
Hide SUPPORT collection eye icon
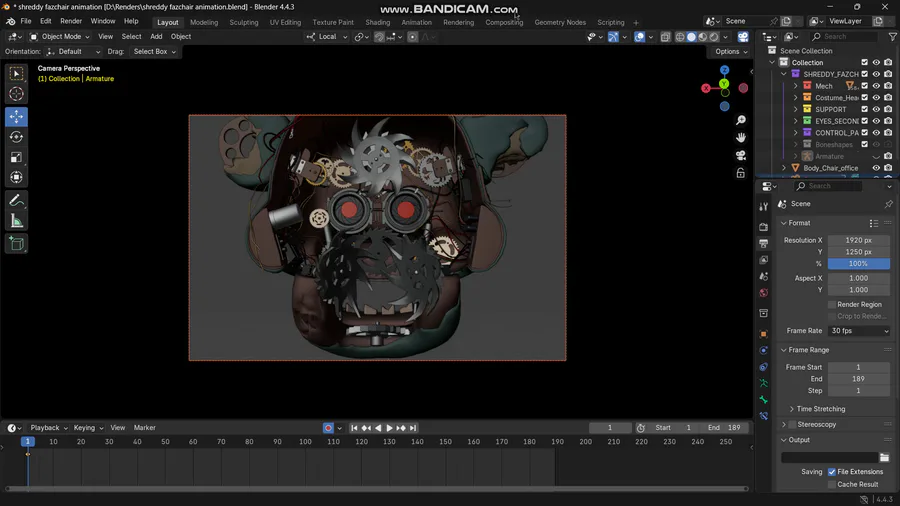876,110
